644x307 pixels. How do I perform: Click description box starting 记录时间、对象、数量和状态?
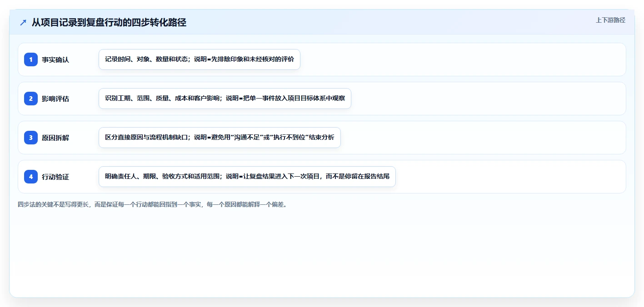[200, 59]
